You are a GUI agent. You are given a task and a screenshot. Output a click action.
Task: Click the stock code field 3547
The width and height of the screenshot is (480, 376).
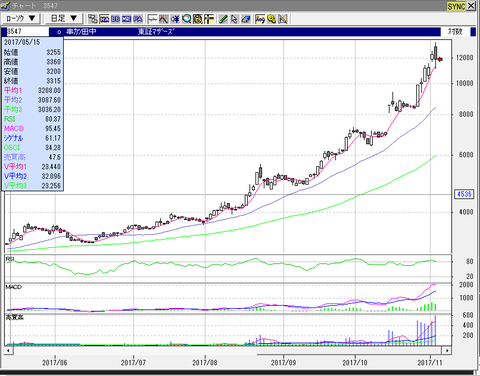coord(27,32)
